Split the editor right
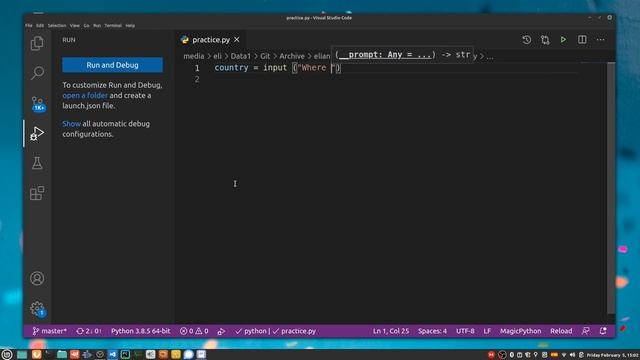Screen dimensions: 640x360 click(x=582, y=40)
